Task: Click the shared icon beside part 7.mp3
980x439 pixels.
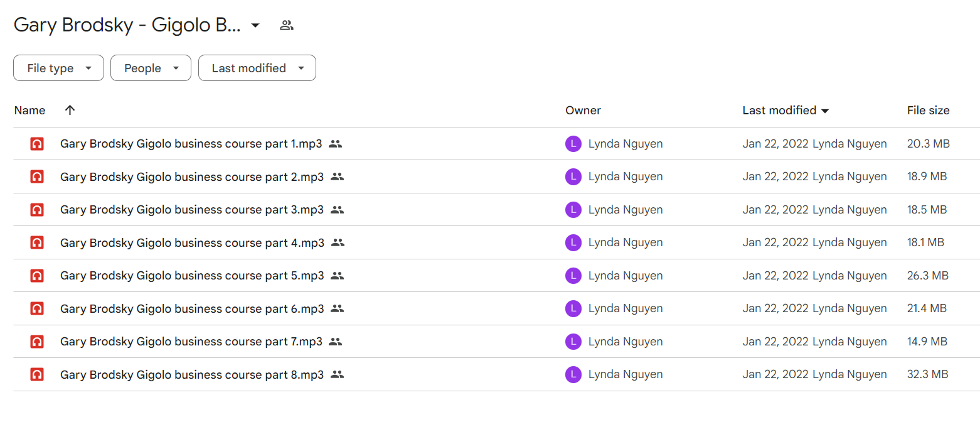Action: click(336, 342)
